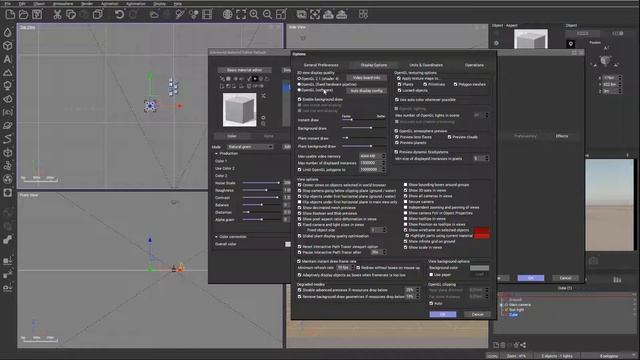Confirm Options dialog with OK
The image size is (640, 360).
coord(443,314)
